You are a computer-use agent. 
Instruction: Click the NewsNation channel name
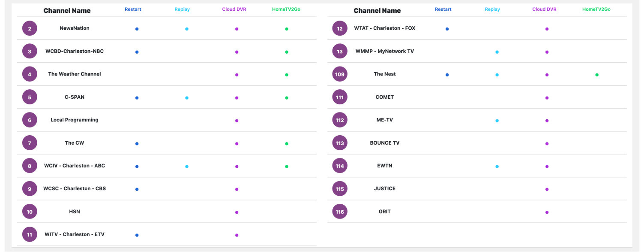point(75,28)
